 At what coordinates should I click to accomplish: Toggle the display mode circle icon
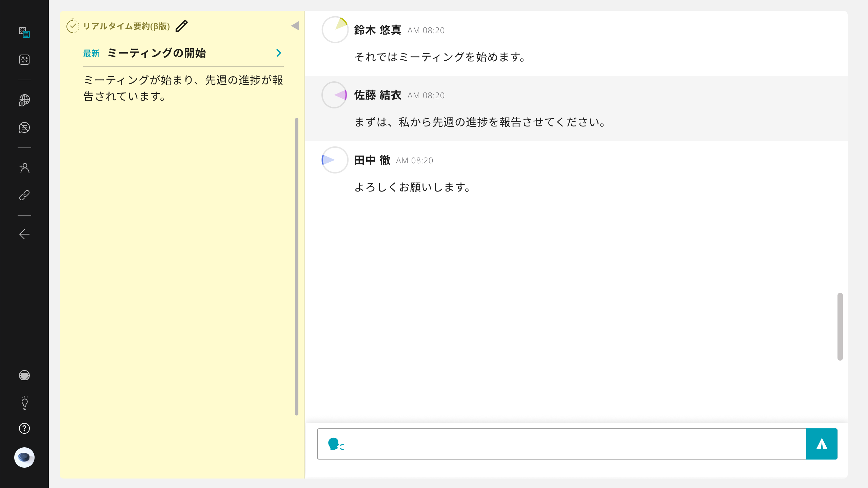point(24,375)
